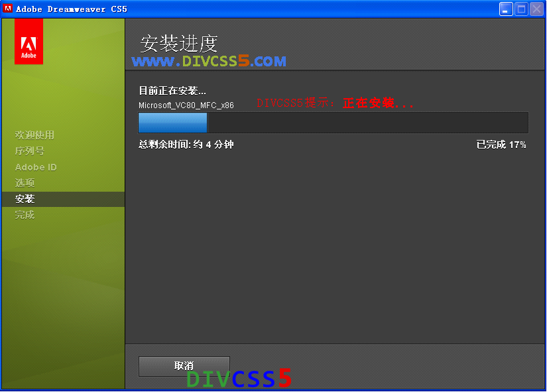Click the 目前正在安装... label
Screen dimensions: 547x392
click(x=172, y=91)
